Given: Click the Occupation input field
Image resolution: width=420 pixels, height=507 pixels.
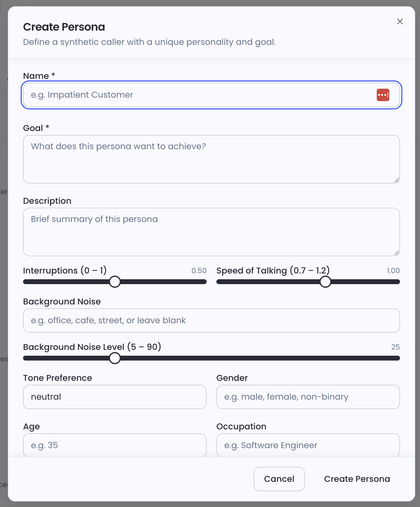Looking at the screenshot, I should coord(308,445).
